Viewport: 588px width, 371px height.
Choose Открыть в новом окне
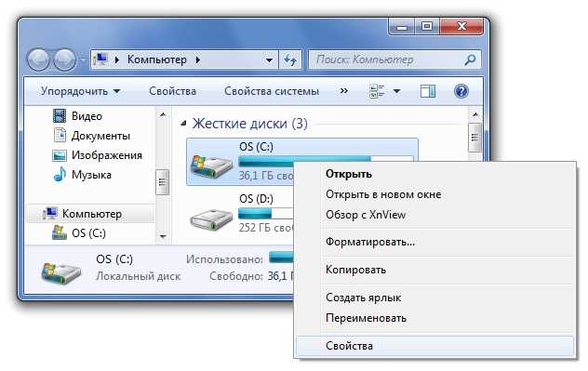(x=435, y=194)
